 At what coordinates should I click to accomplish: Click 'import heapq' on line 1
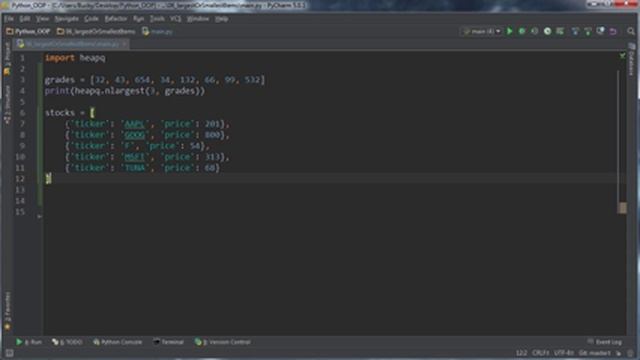[x=75, y=58]
